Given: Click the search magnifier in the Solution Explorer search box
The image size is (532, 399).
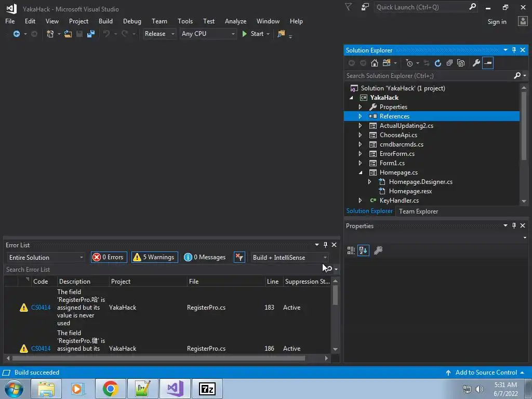Looking at the screenshot, I should coord(517,76).
